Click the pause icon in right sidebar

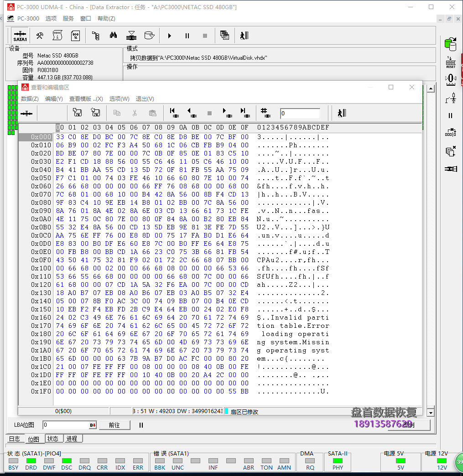pyautogui.click(x=450, y=116)
